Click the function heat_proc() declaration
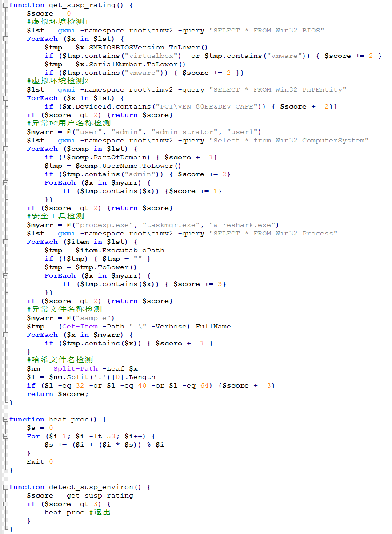392x534 pixels. coord(58,419)
